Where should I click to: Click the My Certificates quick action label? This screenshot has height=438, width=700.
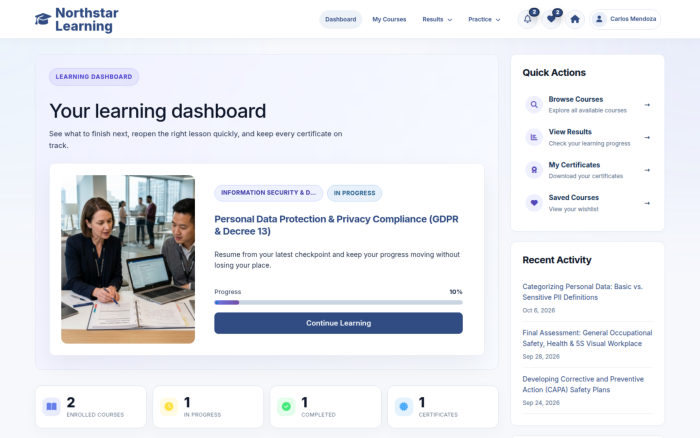coord(574,165)
